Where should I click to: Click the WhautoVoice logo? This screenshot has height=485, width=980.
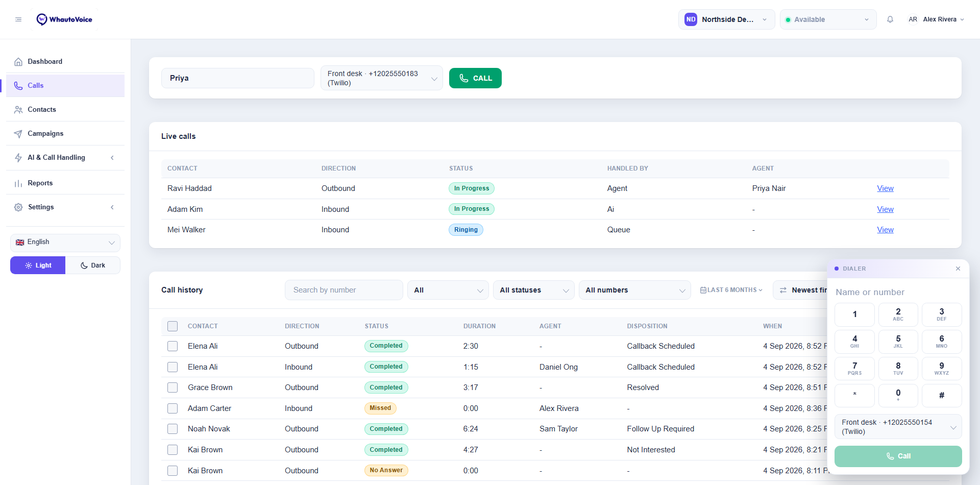pos(64,19)
